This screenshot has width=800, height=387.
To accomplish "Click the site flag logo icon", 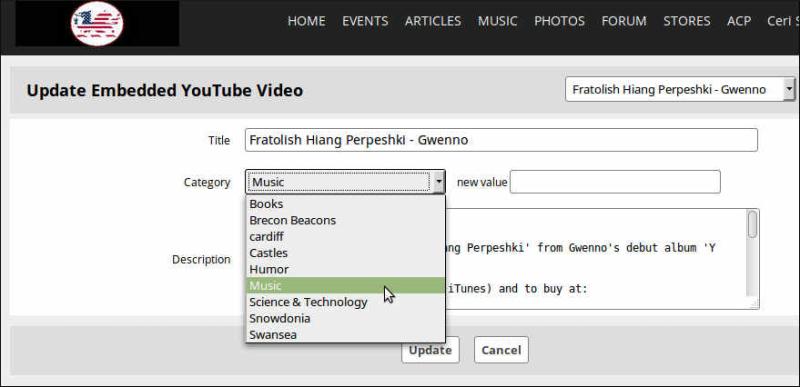I will point(97,23).
